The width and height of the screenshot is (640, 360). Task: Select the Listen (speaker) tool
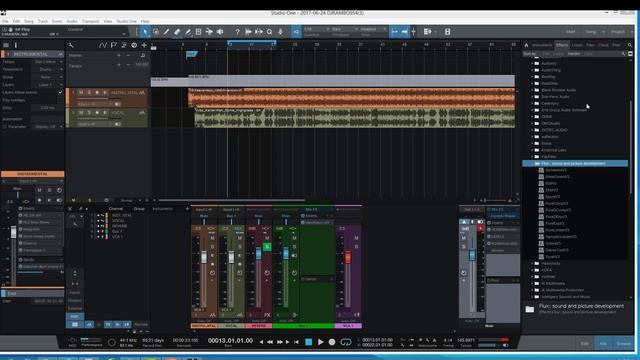220,31
